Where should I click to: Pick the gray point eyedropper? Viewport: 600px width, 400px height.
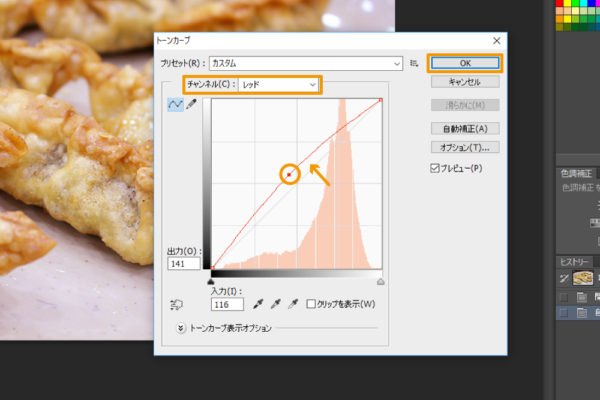pos(275,304)
